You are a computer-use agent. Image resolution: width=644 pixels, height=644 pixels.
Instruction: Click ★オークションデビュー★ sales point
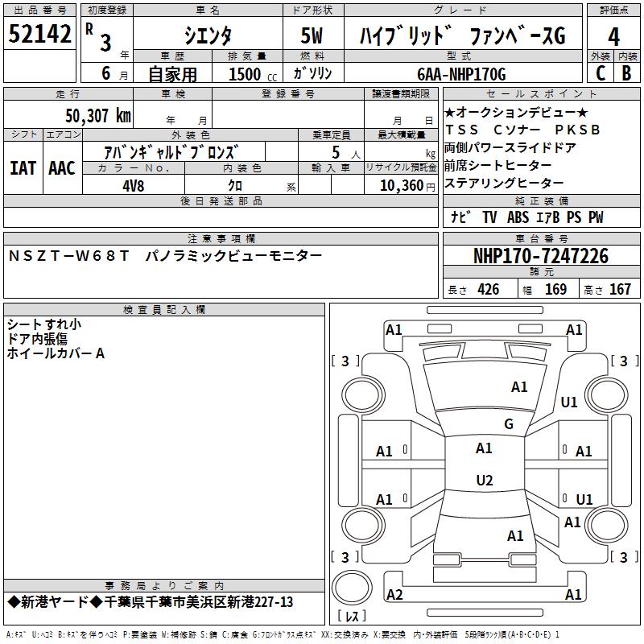pyautogui.click(x=516, y=112)
